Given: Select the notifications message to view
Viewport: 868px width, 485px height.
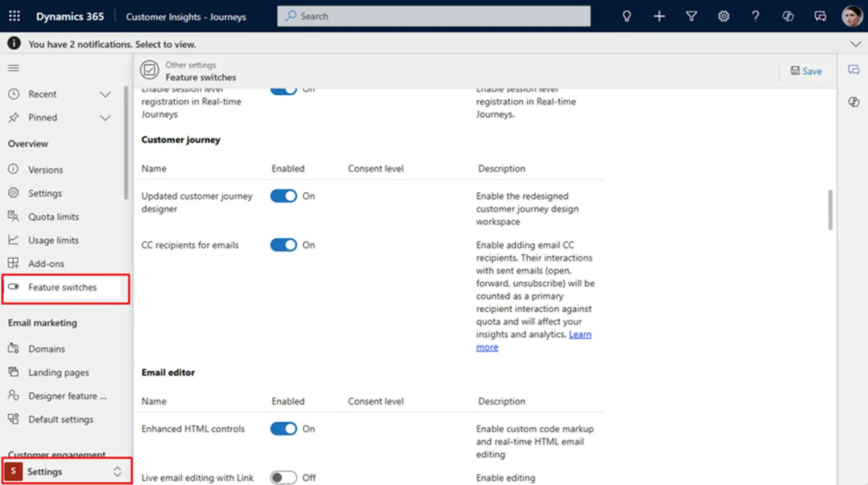Looking at the screenshot, I should 112,44.
